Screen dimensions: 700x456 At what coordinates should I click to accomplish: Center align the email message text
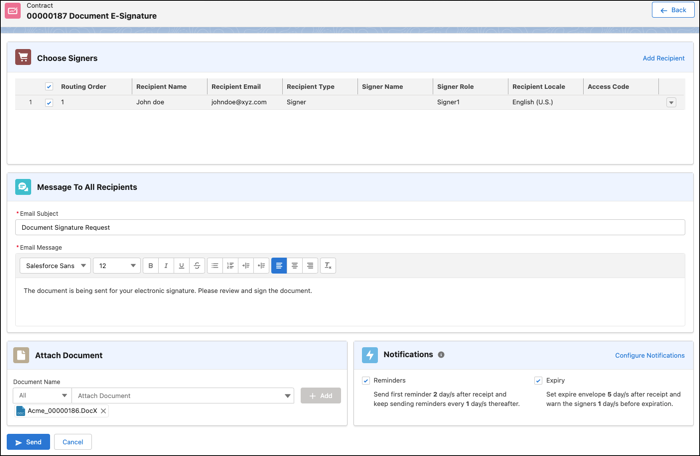pos(295,266)
